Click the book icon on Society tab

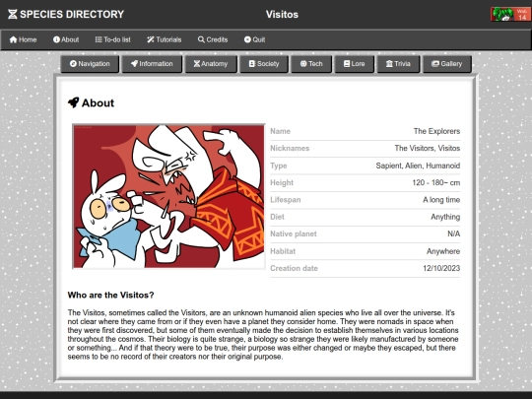click(x=252, y=64)
